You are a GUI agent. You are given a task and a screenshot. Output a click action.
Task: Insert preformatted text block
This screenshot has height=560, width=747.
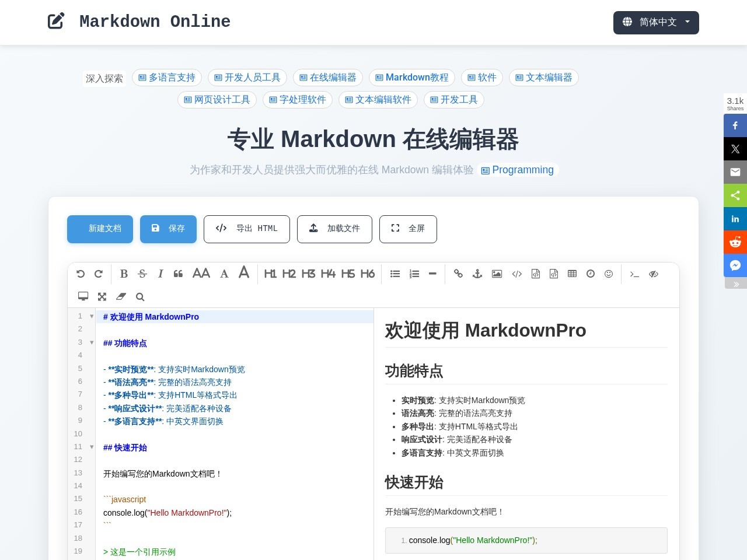tap(536, 274)
